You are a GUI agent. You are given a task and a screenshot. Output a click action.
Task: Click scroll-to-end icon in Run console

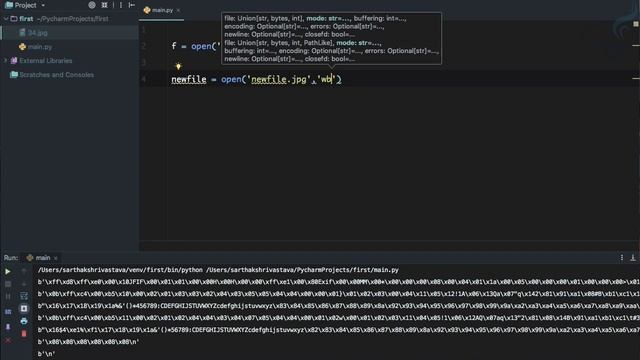pyautogui.click(x=24, y=309)
